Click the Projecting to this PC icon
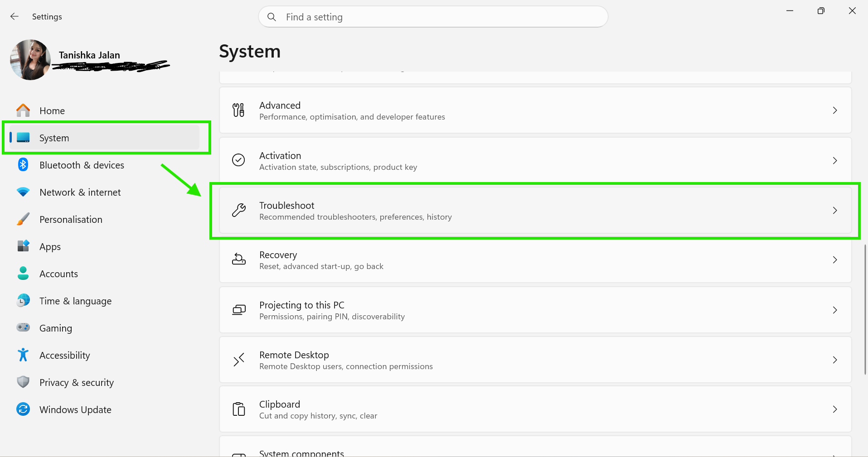Viewport: 868px width, 457px height. point(239,310)
